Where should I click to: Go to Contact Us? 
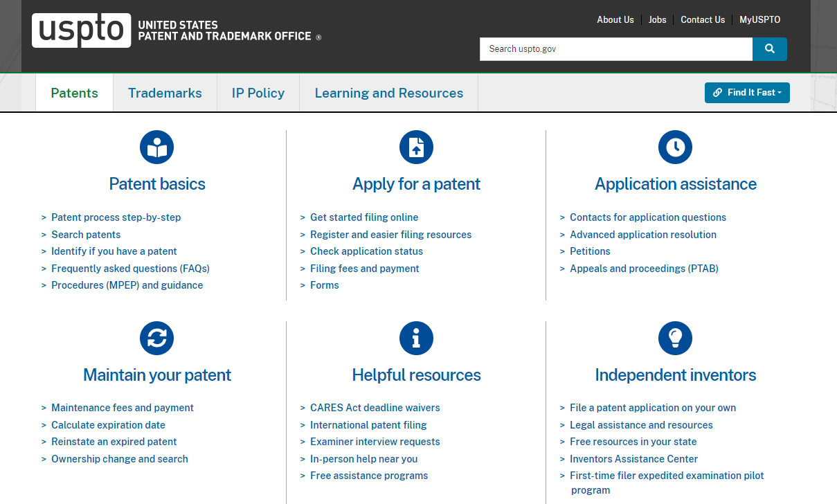click(x=703, y=19)
